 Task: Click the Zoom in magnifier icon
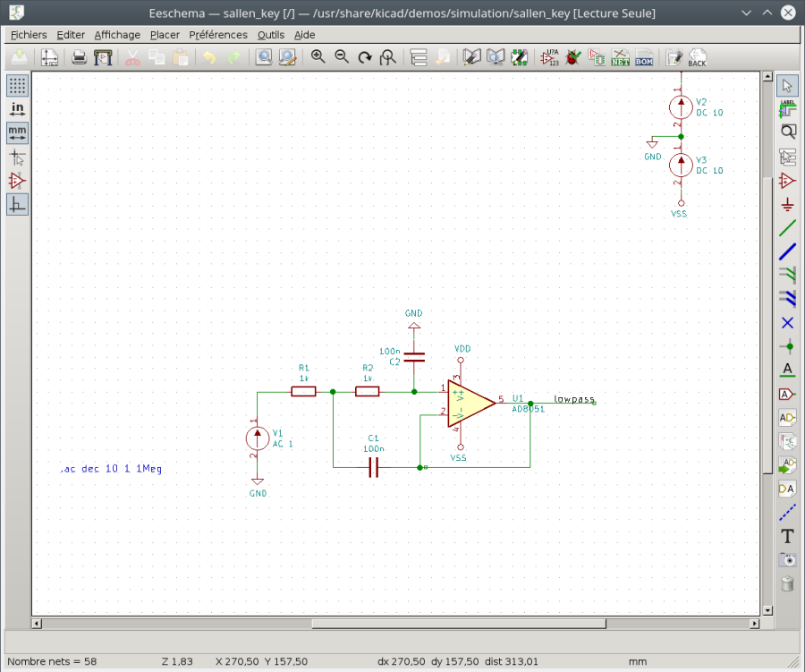[x=318, y=57]
